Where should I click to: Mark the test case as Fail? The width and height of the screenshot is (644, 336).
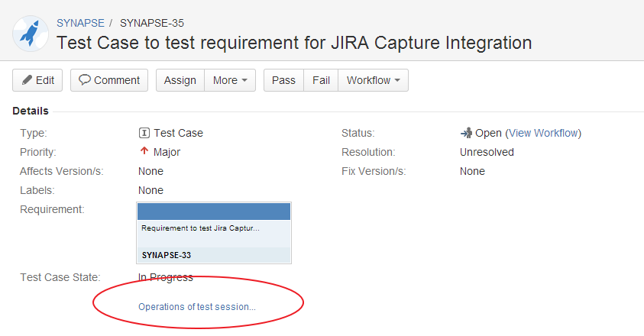point(321,80)
